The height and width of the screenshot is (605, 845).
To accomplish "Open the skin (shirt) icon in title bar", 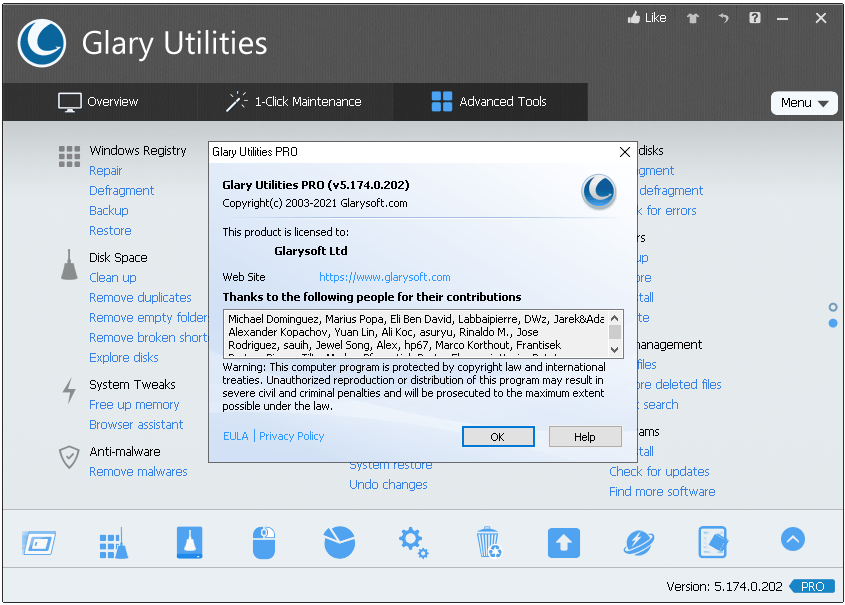I will [x=692, y=18].
